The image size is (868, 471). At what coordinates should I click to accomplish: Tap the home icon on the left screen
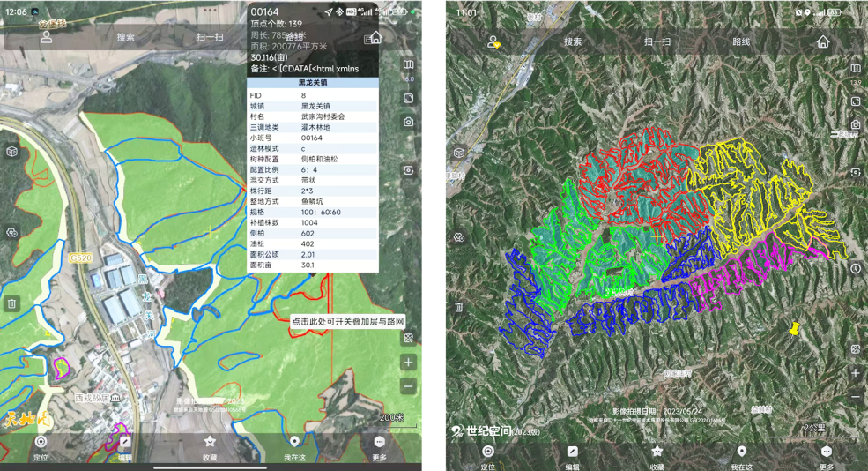pos(375,38)
